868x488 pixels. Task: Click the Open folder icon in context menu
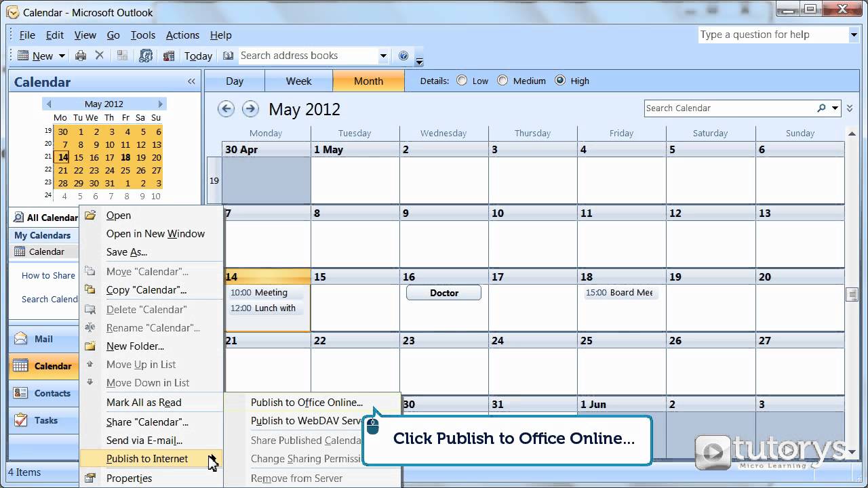pyautogui.click(x=90, y=216)
